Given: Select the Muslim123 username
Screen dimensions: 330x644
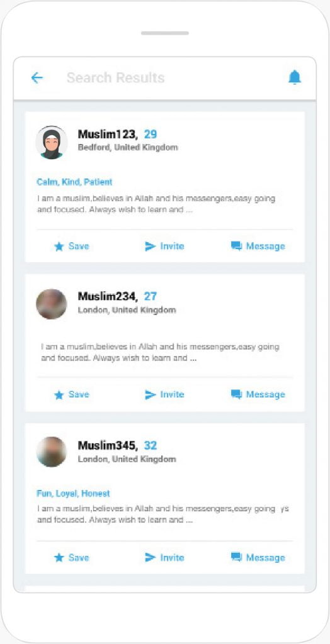Looking at the screenshot, I should (x=108, y=135).
